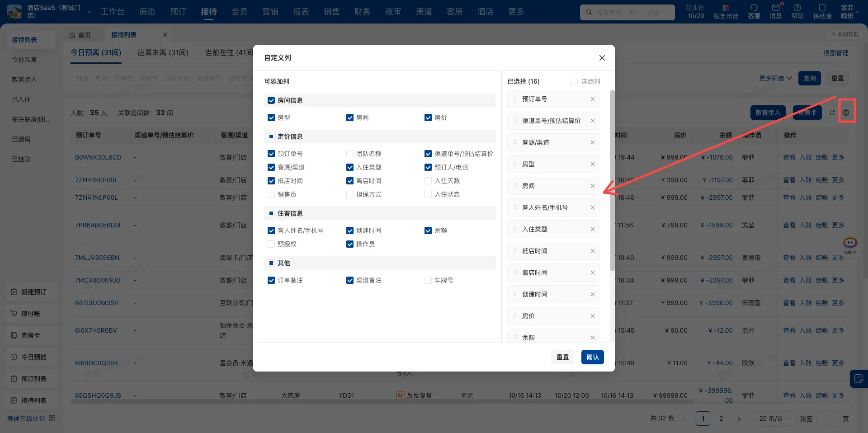The width and height of the screenshot is (868, 433).
Task: Open the 财务 menu in the top navigation
Action: [x=362, y=12]
